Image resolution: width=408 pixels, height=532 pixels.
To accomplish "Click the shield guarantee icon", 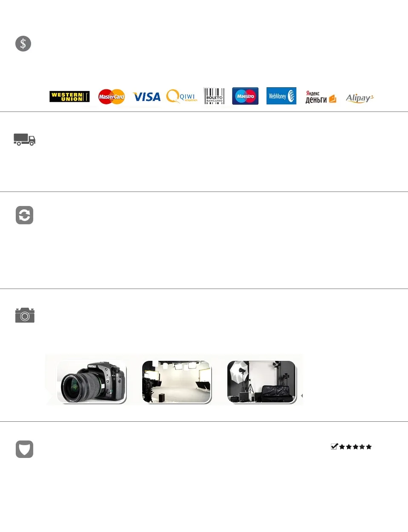I will pyautogui.click(x=24, y=449).
